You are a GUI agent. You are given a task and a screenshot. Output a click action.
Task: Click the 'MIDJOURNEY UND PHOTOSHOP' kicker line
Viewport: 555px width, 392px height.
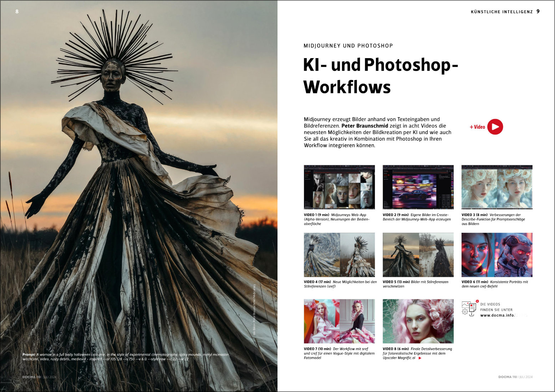point(348,46)
